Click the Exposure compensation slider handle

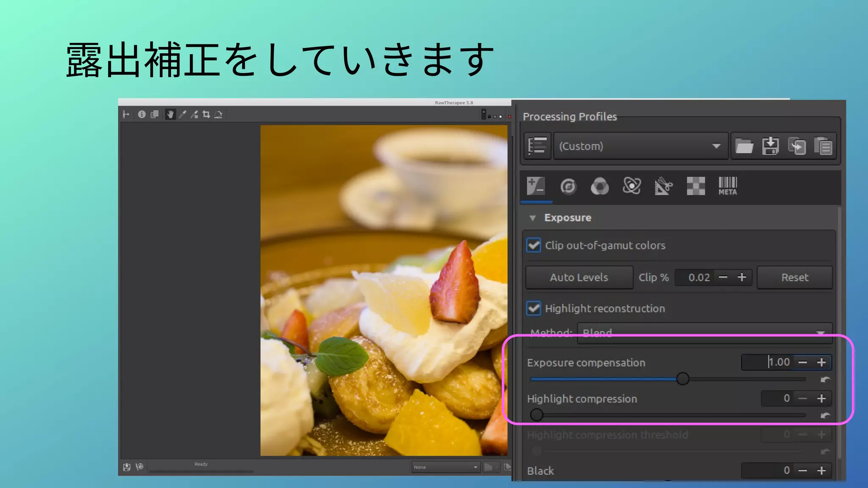click(682, 379)
